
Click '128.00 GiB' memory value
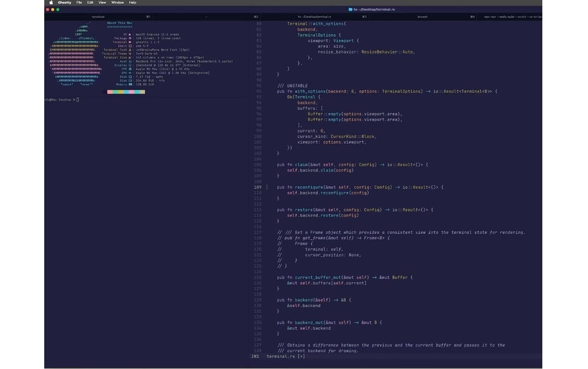145,85
